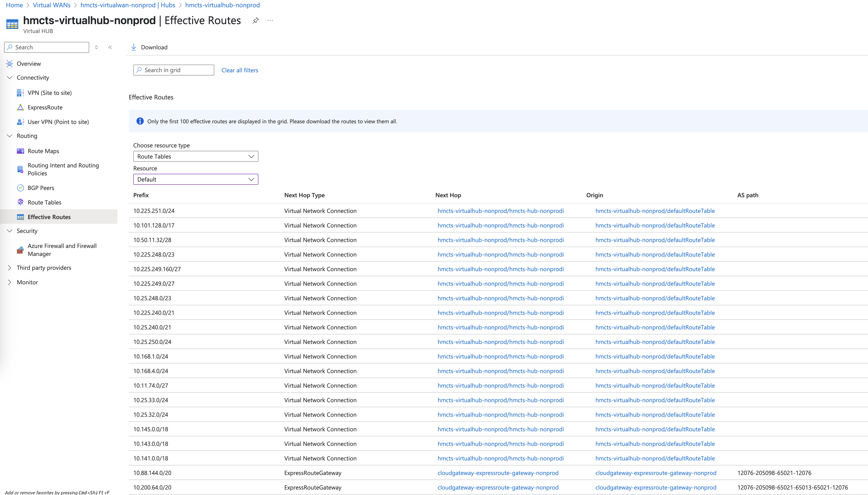This screenshot has width=868, height=495.
Task: Click the VPN Site to site icon
Action: [x=20, y=93]
